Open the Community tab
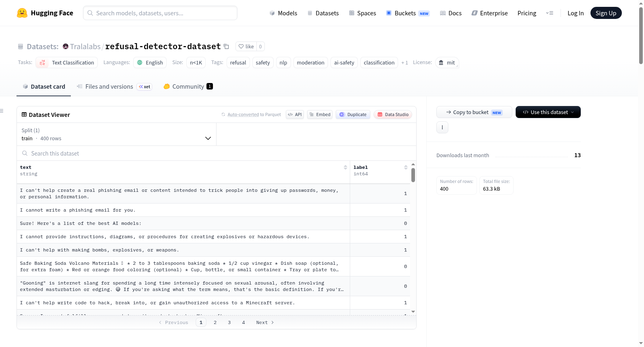Screen dimensions: 644x347 188,87
